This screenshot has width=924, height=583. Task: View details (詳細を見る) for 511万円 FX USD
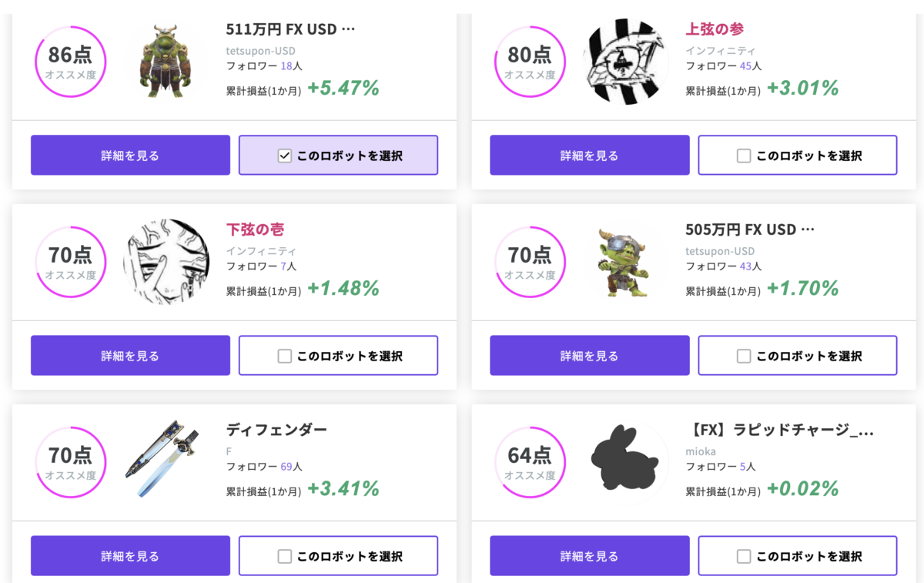tap(130, 156)
